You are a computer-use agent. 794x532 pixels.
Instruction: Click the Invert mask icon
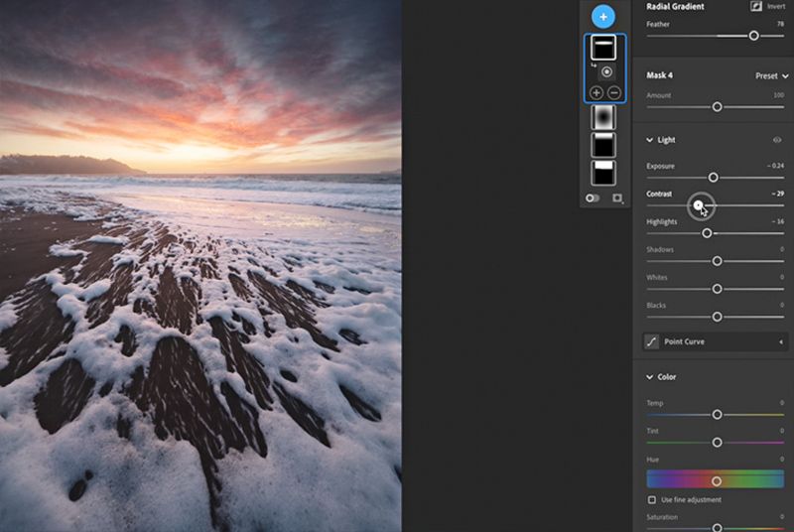756,7
